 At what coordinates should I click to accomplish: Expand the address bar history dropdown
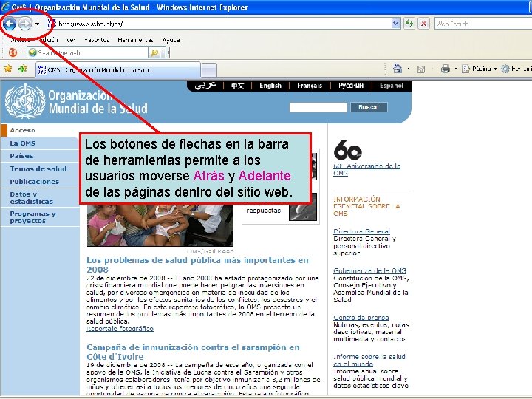coord(395,24)
